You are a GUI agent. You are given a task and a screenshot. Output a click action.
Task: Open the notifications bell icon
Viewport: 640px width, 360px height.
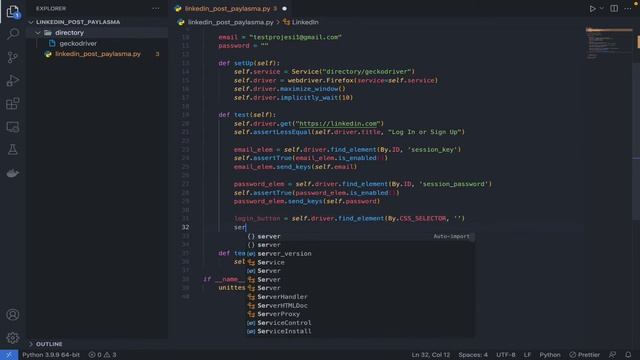coord(628,355)
